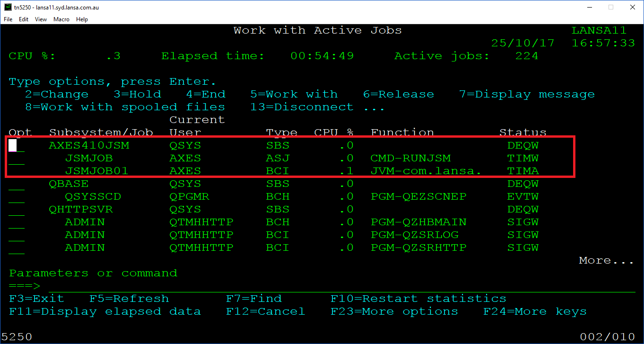Screen dimensions: 644x344
Task: Open the Edit menu
Action: click(x=24, y=19)
